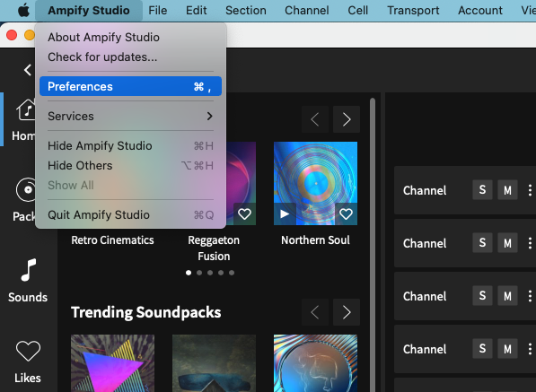Solo the second Channel
Viewport: 536px width, 392px height.
[x=482, y=243]
